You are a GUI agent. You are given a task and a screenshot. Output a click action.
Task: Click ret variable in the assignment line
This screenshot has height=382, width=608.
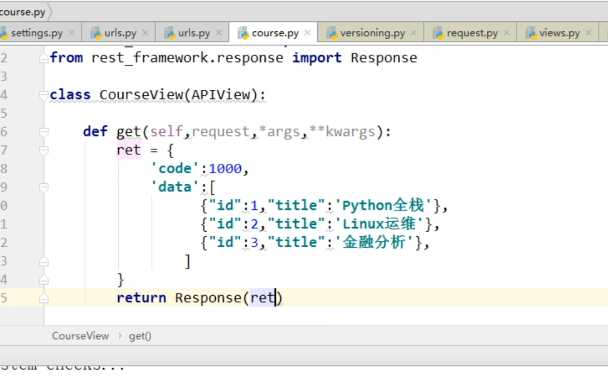click(129, 150)
